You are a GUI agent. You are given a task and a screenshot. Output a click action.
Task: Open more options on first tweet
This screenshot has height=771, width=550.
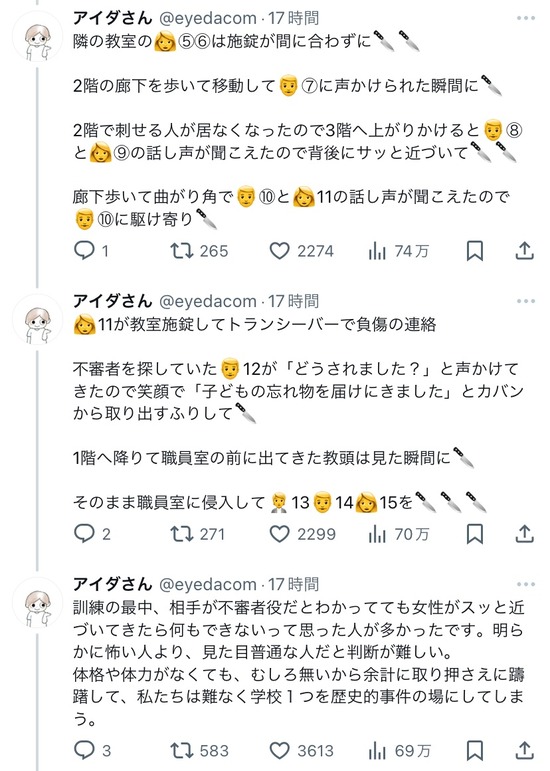coord(525,18)
